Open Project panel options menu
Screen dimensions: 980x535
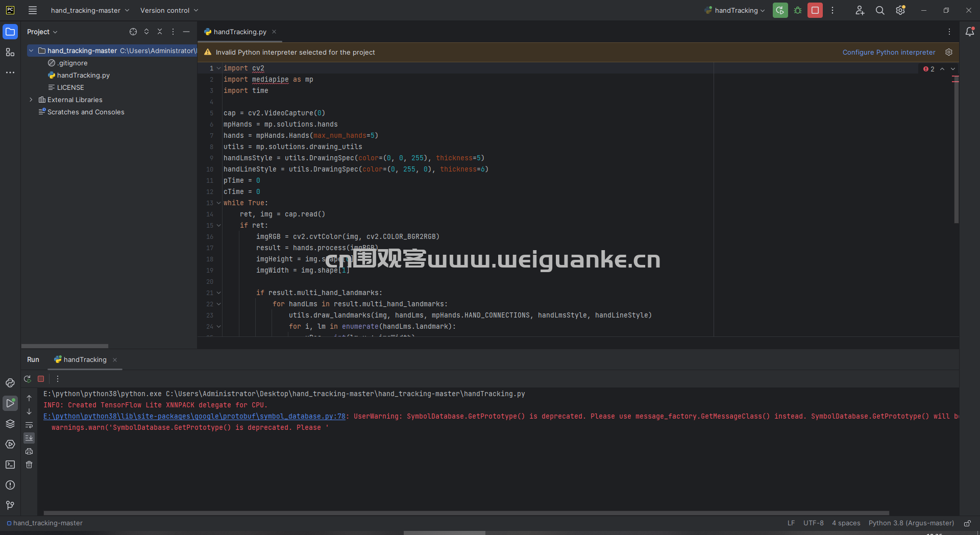173,32
